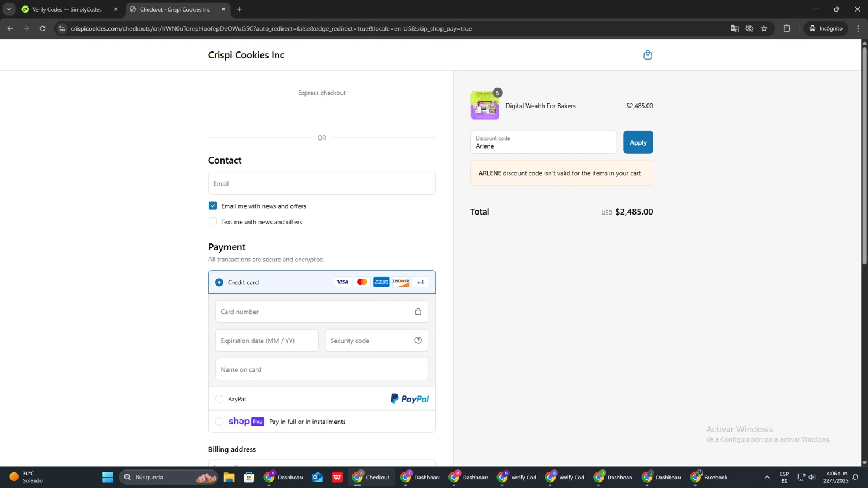Viewport: 868px width, 488px height.
Task: Open File Explorer from the taskbar
Action: click(x=229, y=477)
